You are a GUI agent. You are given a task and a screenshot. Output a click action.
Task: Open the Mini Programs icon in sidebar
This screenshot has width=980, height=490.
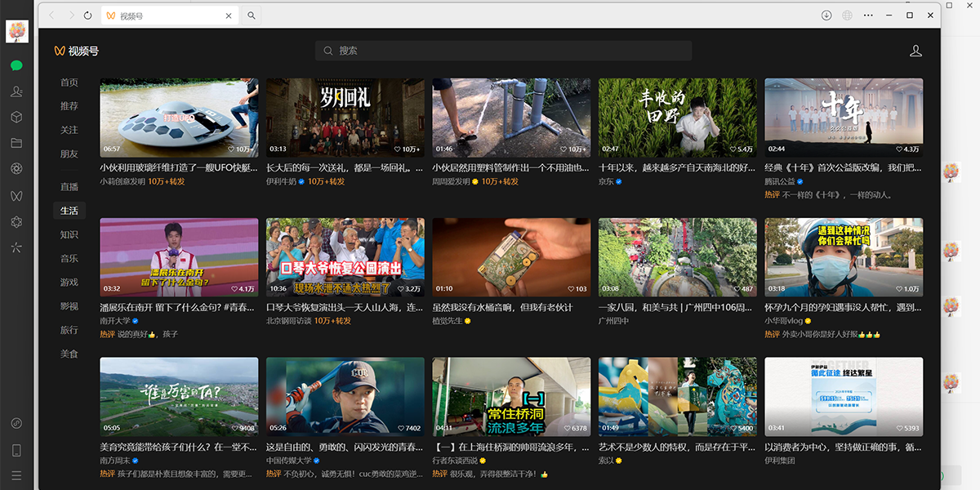pos(16,247)
